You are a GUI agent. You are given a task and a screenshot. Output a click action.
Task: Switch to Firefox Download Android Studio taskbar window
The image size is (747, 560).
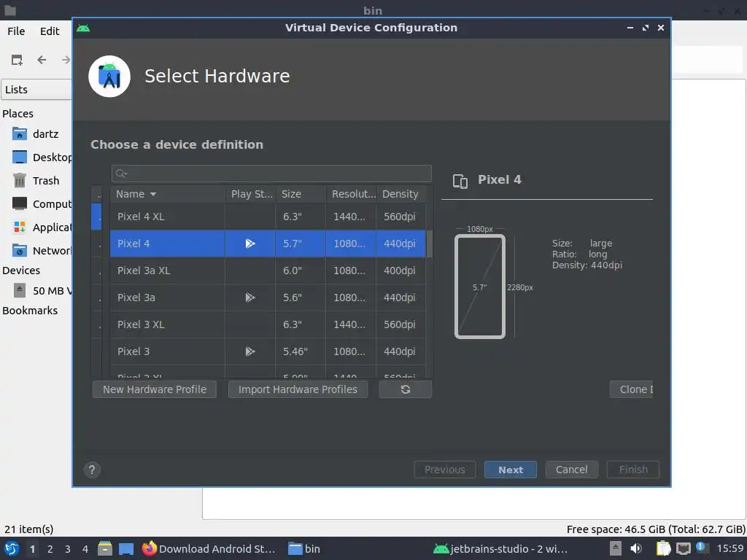tap(209, 548)
